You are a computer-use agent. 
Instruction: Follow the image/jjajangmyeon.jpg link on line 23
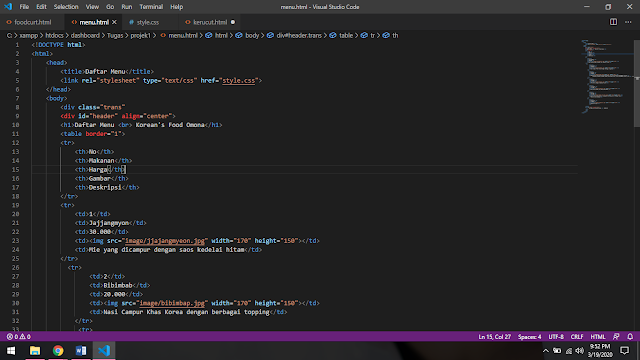(164, 241)
